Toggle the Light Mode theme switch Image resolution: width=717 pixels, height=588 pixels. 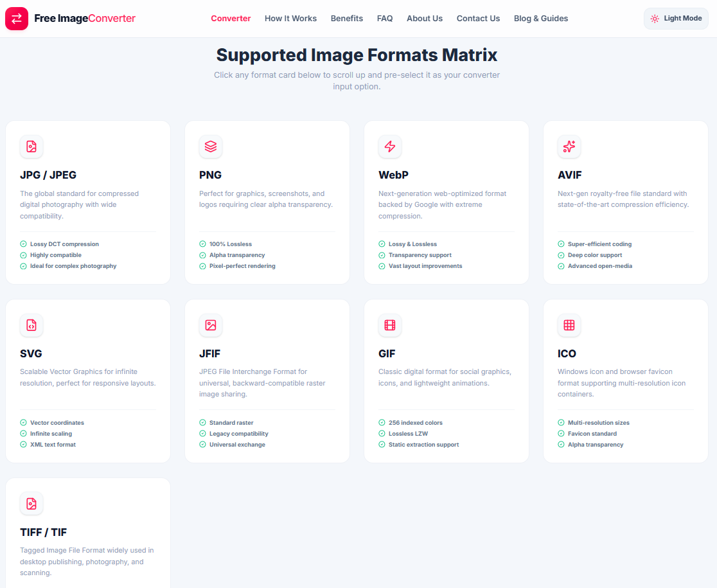click(676, 19)
